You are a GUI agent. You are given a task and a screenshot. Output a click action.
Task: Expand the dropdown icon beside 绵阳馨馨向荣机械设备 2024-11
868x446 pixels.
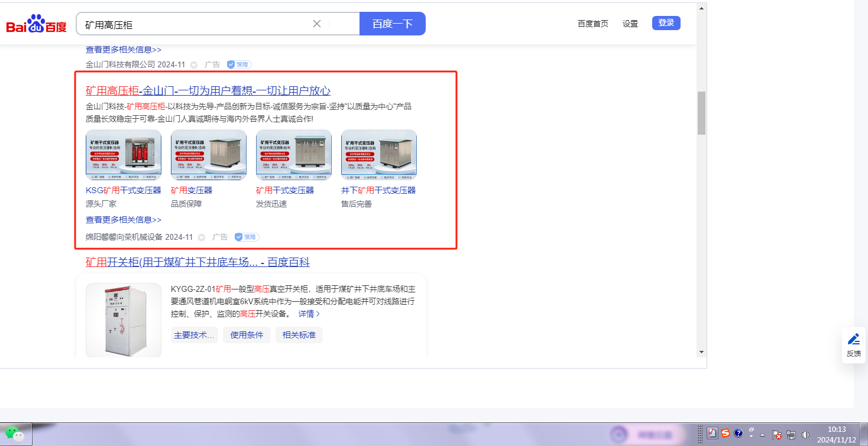(x=202, y=237)
